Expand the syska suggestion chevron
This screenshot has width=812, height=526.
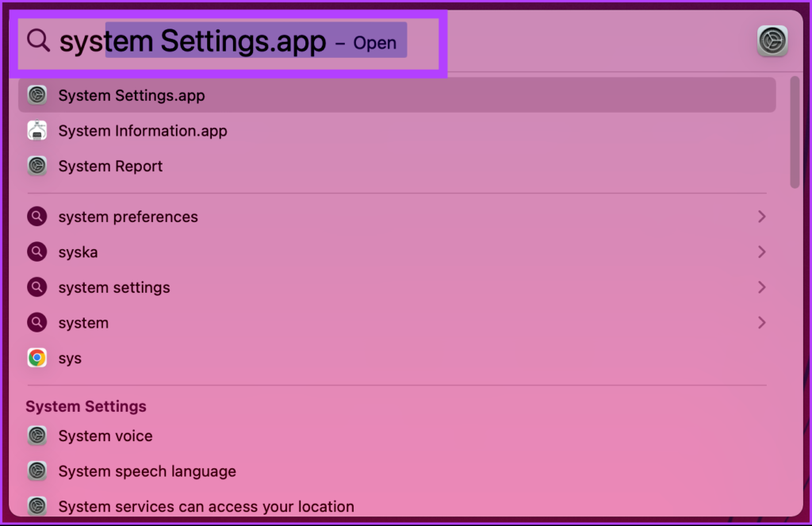762,251
